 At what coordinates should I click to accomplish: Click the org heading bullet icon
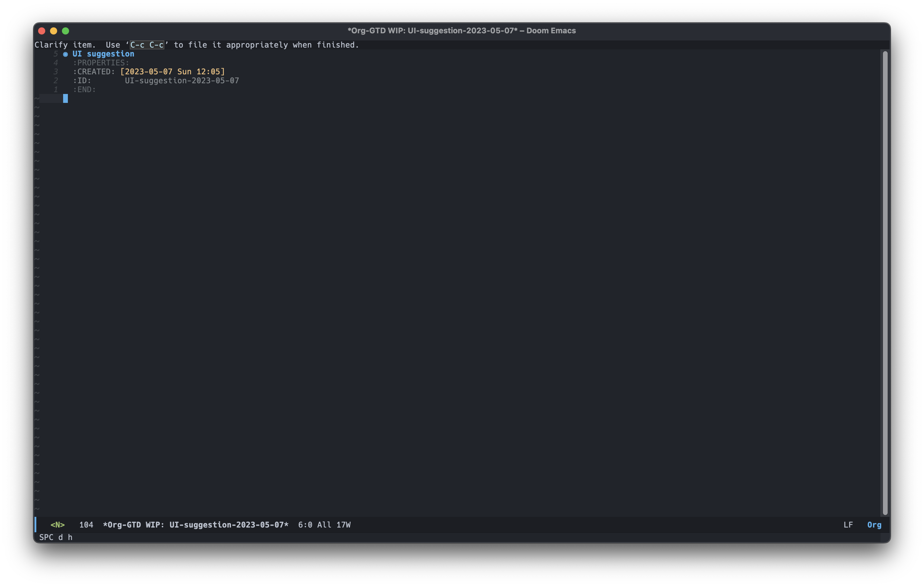pyautogui.click(x=65, y=54)
